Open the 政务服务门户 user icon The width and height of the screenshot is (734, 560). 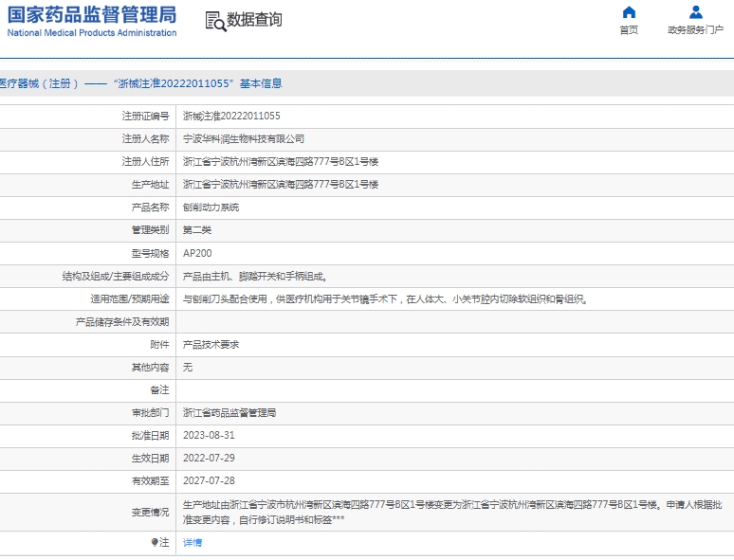click(696, 12)
